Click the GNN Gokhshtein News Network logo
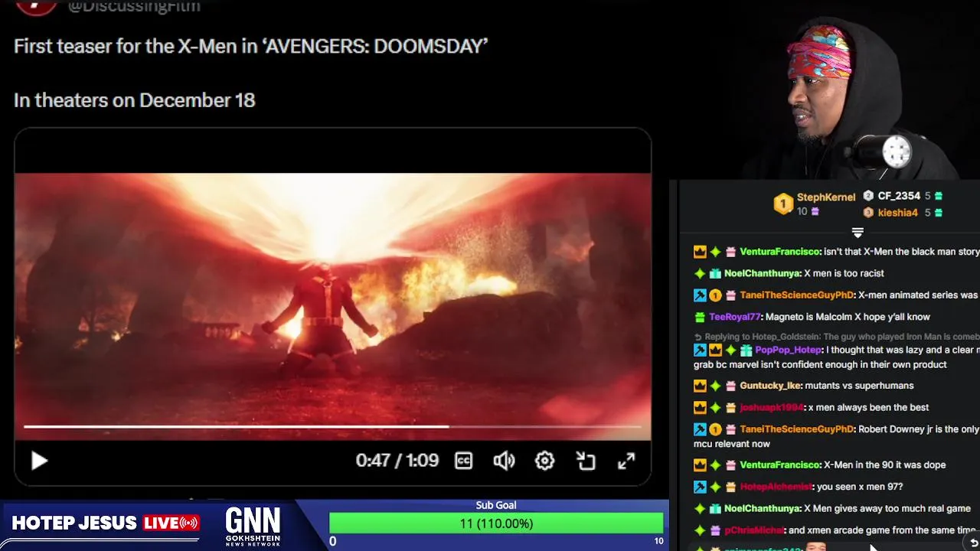This screenshot has width=980, height=551. 253,527
